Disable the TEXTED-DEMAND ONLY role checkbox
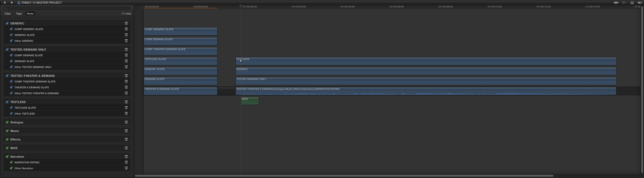Screen dimensions: 644x178 pos(7,49)
